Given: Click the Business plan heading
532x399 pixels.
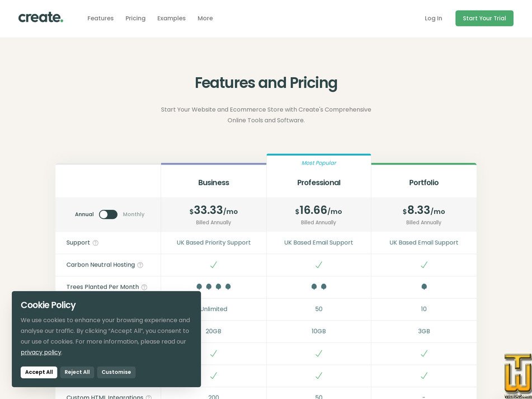Looking at the screenshot, I should pyautogui.click(x=214, y=182).
